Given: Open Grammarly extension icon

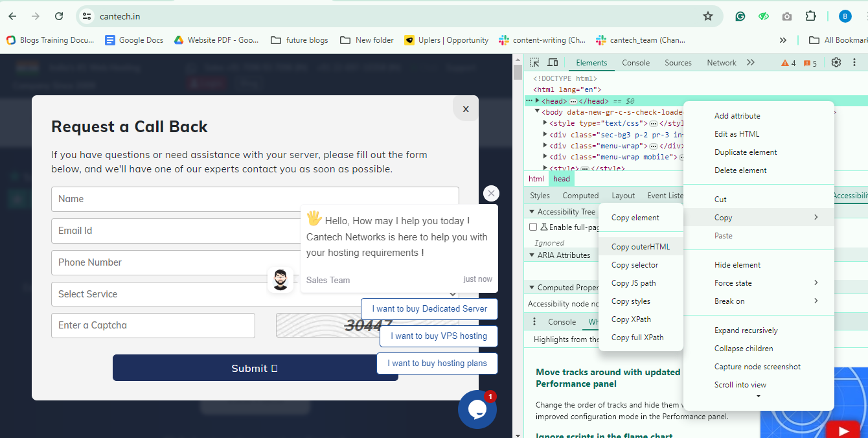Looking at the screenshot, I should [740, 16].
